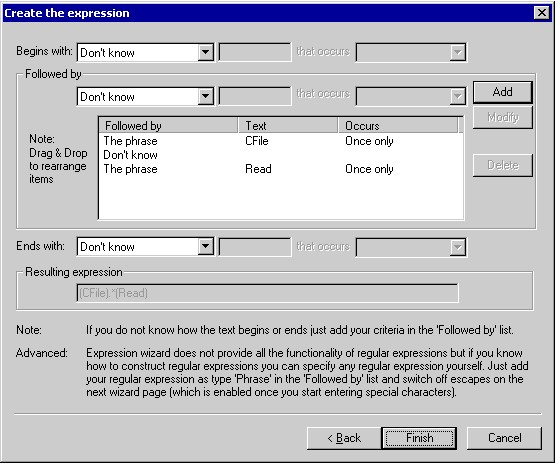Image resolution: width=556 pixels, height=463 pixels.
Task: Click the Finish button
Action: 419,438
